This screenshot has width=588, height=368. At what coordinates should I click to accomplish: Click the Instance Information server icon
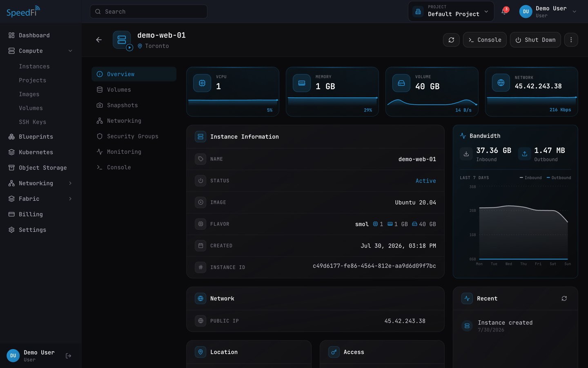(x=200, y=137)
